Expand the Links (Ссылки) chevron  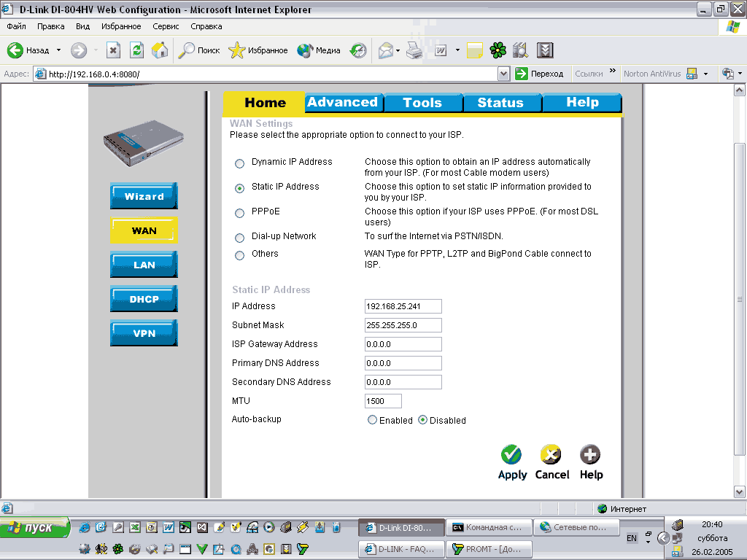click(x=613, y=71)
